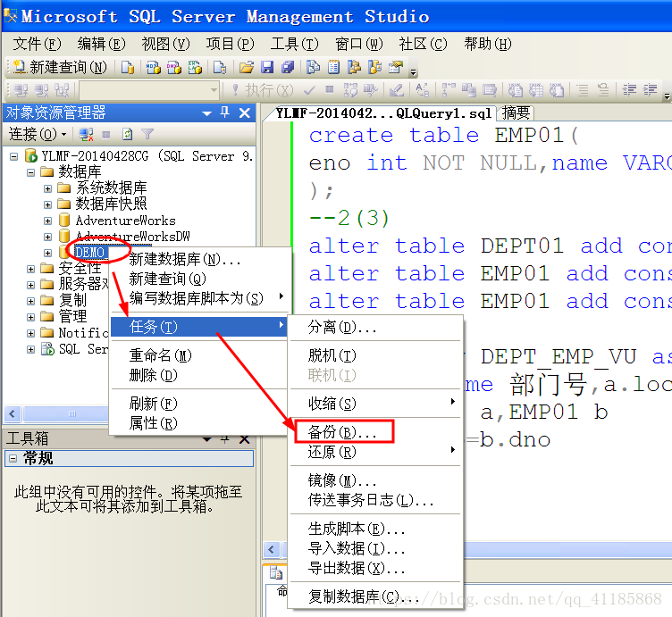Image resolution: width=672 pixels, height=617 pixels.
Task: Click the Object Explorer Filter funnel icon
Action: [x=147, y=135]
